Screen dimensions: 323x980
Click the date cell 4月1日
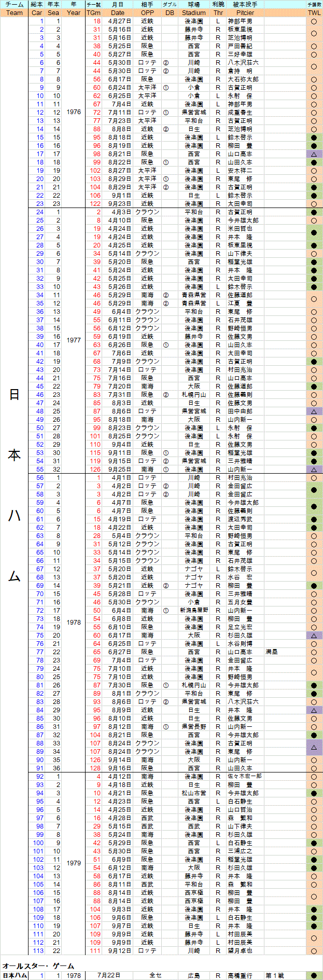pos(118,478)
